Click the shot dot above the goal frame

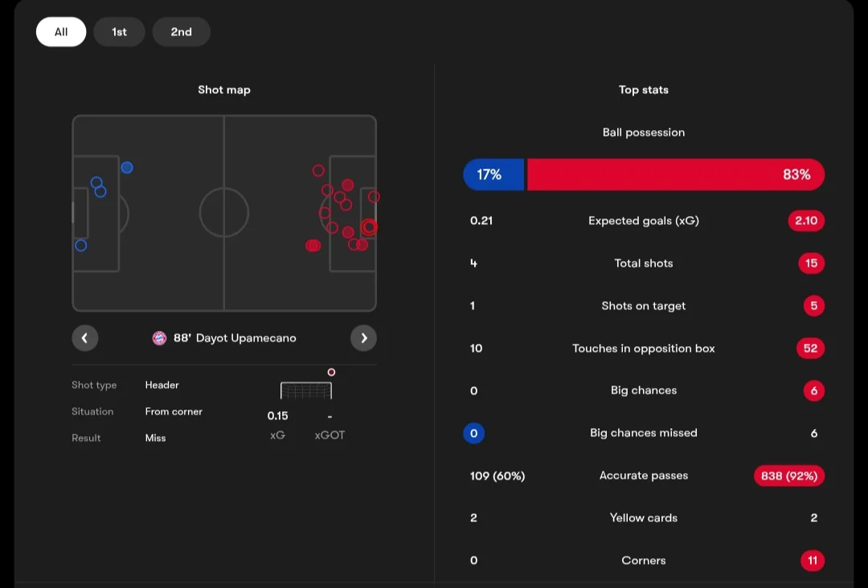pyautogui.click(x=331, y=372)
